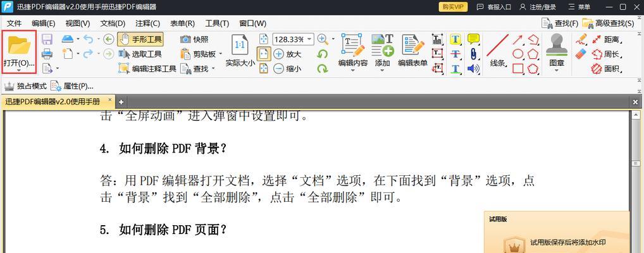The height and width of the screenshot is (253, 644).
Task: Click the Print icon
Action: tap(47, 54)
